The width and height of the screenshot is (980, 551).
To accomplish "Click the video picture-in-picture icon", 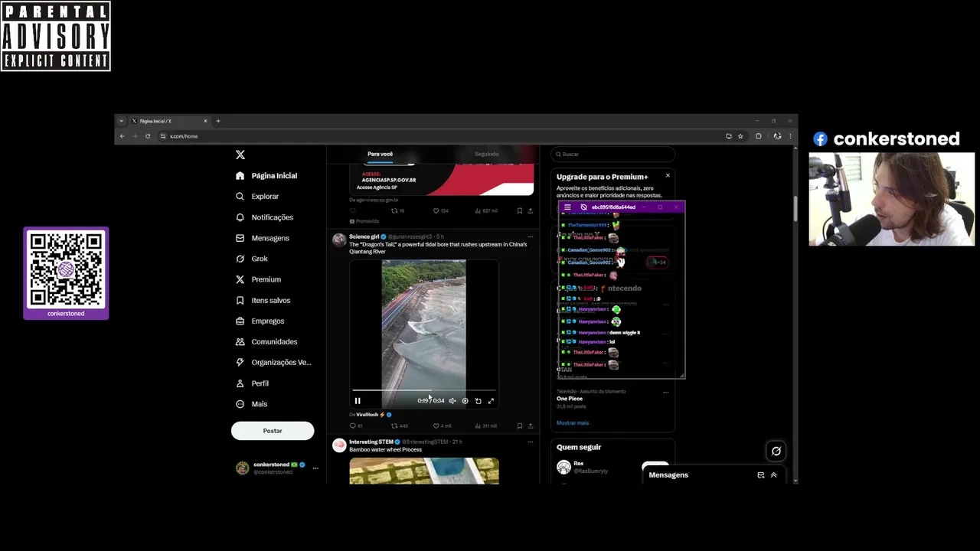I will coord(478,401).
